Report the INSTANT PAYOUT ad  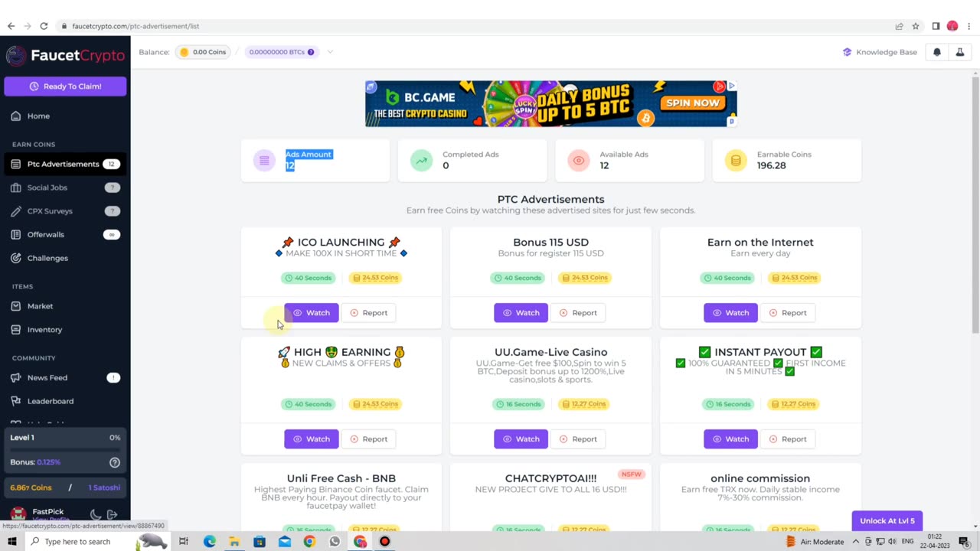[787, 439]
